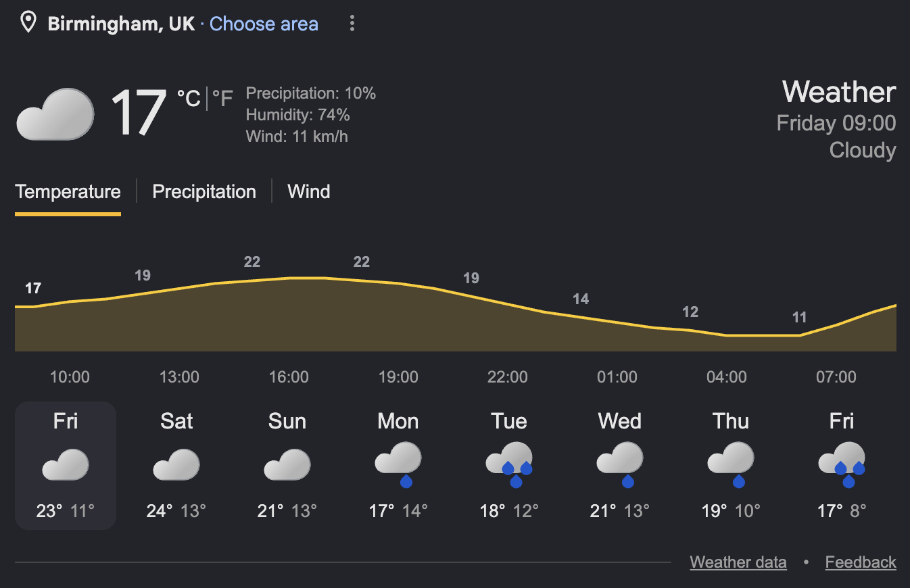Select the highlighted Fri forecast card
Screen dimensions: 910x588
(x=66, y=465)
